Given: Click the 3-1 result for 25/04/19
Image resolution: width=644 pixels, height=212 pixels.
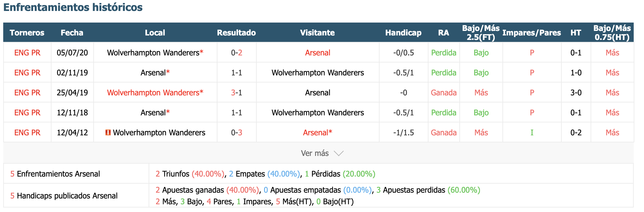Looking at the screenshot, I should [x=236, y=92].
